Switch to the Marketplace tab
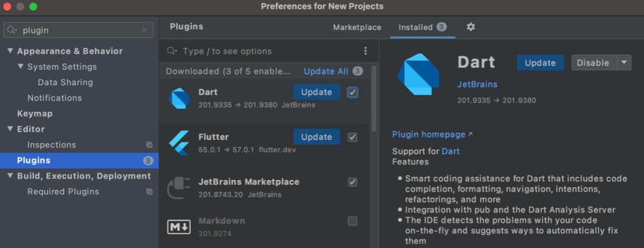The height and width of the screenshot is (248, 644). [x=357, y=27]
